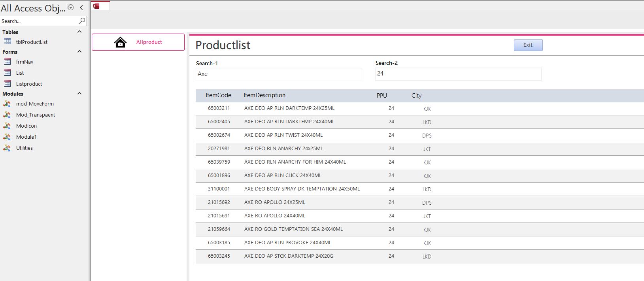Viewport: 644px width, 281px height.
Task: Click the Mod_Transpaent module icon
Action: 7,115
